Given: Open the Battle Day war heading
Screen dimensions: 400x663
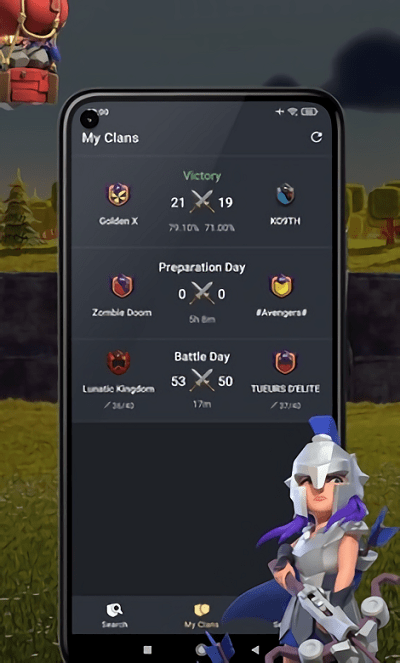Looking at the screenshot, I should point(202,356).
